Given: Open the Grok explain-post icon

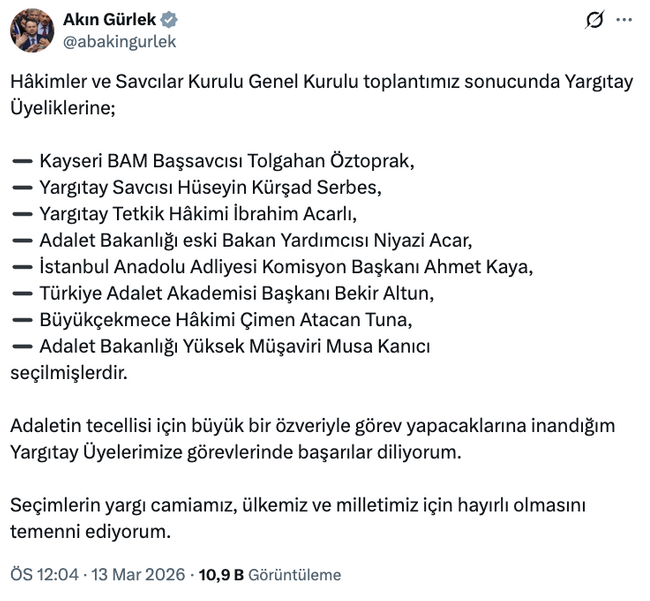Looking at the screenshot, I should (595, 20).
